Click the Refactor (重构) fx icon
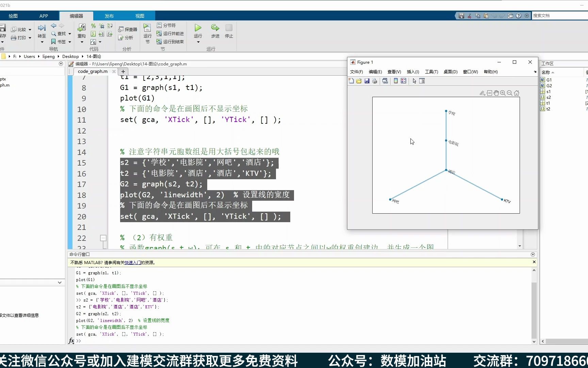The height and width of the screenshot is (368, 588). (82, 28)
